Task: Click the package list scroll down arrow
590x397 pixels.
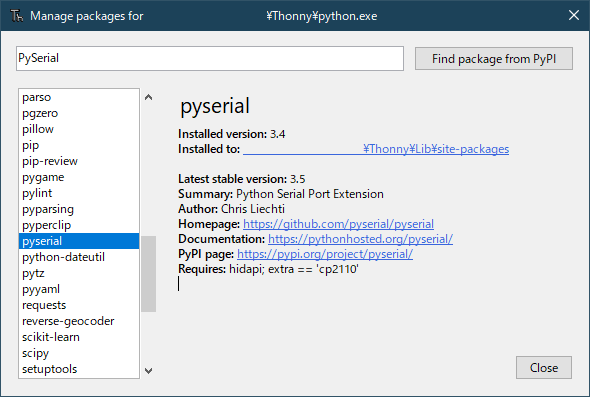Action: click(x=149, y=371)
